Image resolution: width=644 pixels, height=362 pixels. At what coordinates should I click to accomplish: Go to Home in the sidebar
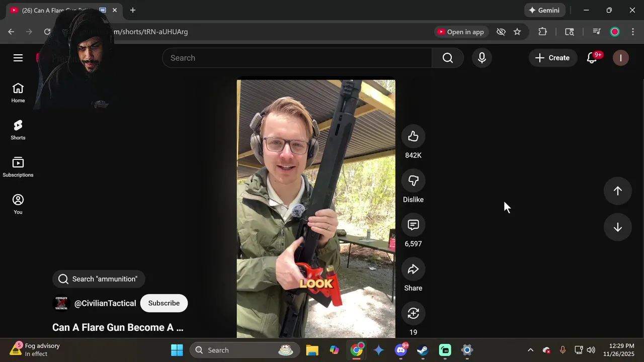click(x=18, y=93)
